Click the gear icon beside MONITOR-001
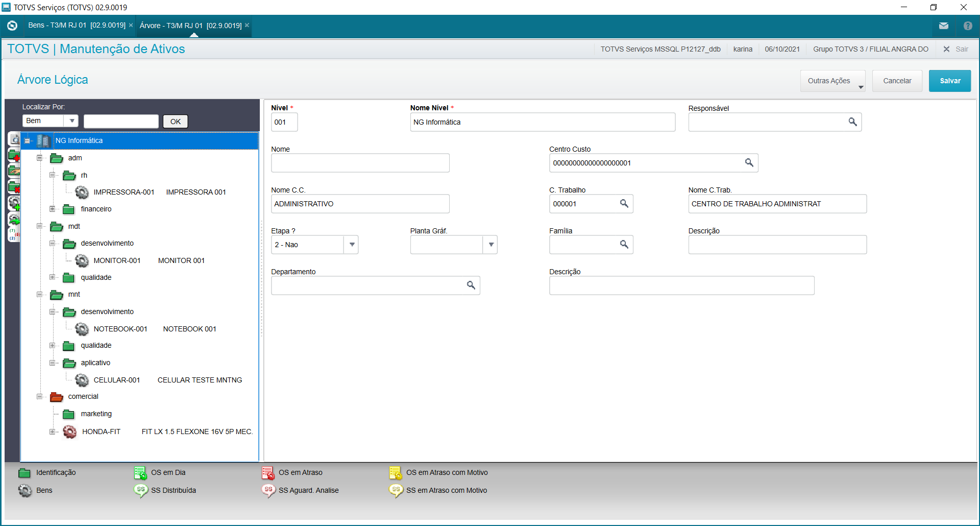This screenshot has width=980, height=526. click(x=82, y=260)
